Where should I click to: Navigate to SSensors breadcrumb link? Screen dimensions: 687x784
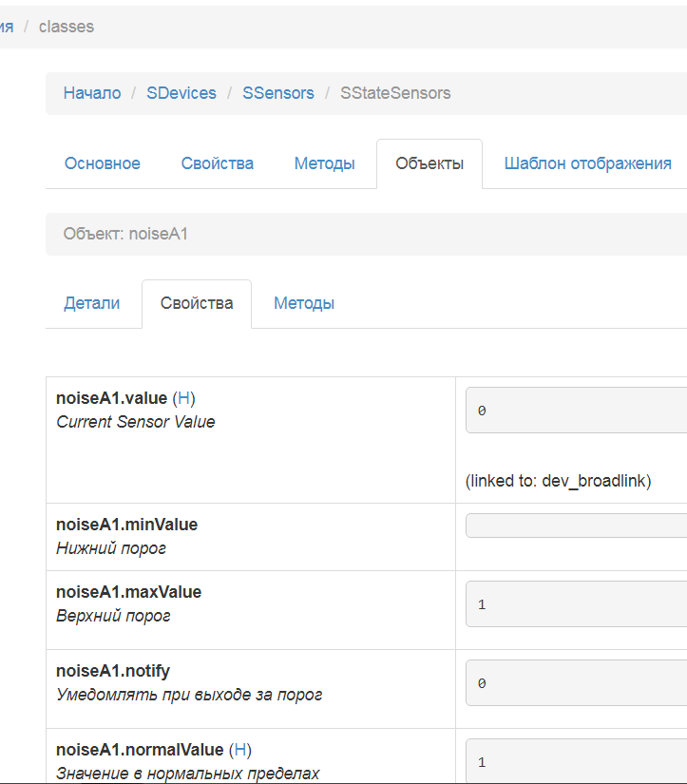[x=278, y=93]
